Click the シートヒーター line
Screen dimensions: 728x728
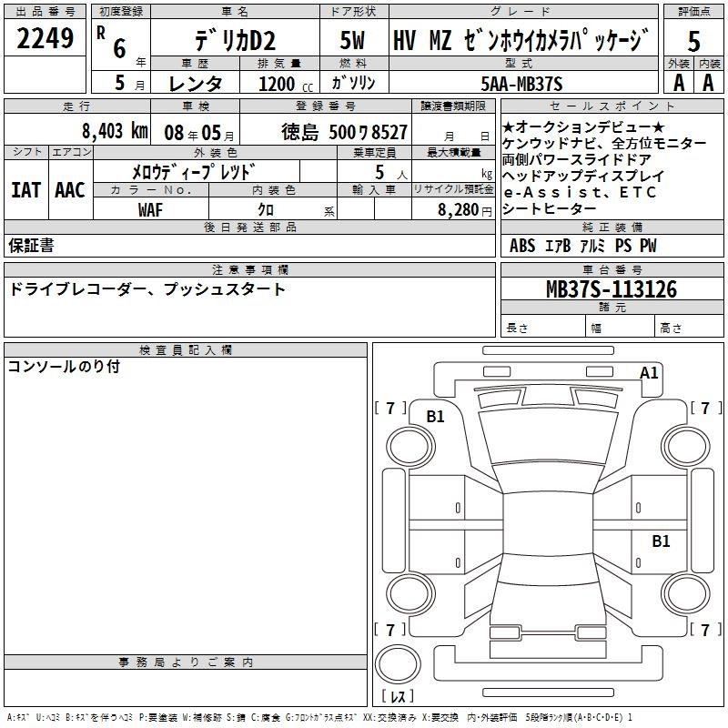550,208
